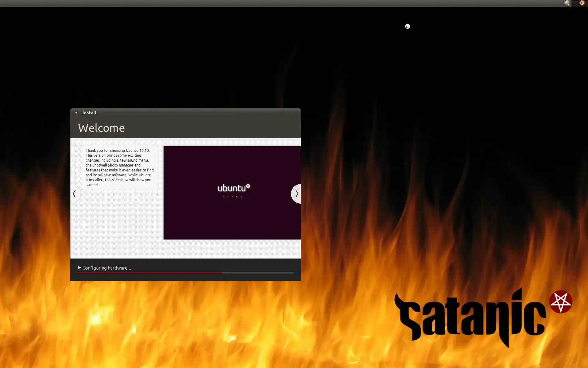Click the 'Configuring hardware...' status label
The width and height of the screenshot is (588, 368).
107,268
